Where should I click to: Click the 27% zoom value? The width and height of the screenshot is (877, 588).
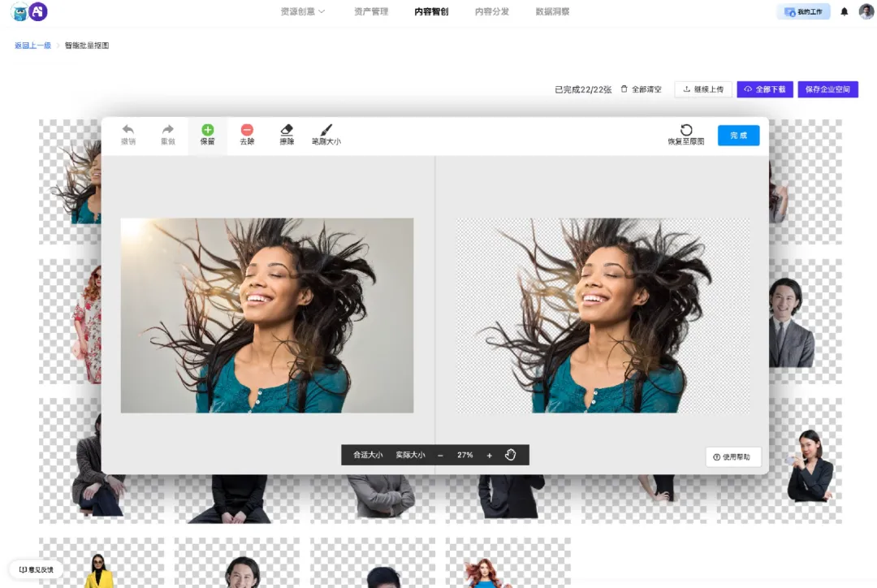point(464,455)
